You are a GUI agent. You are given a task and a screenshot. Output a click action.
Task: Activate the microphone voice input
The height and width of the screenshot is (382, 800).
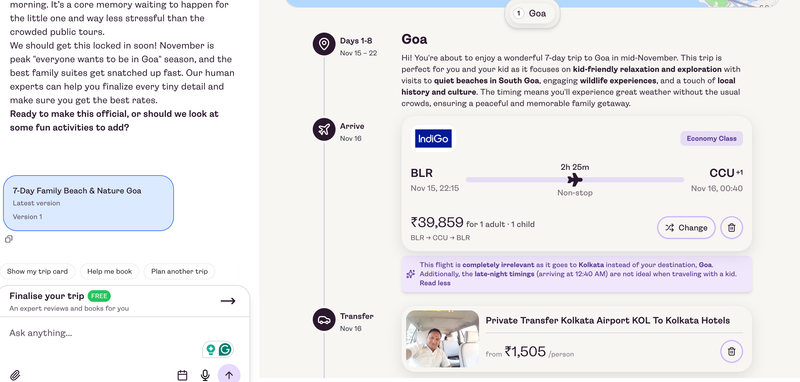pos(205,375)
